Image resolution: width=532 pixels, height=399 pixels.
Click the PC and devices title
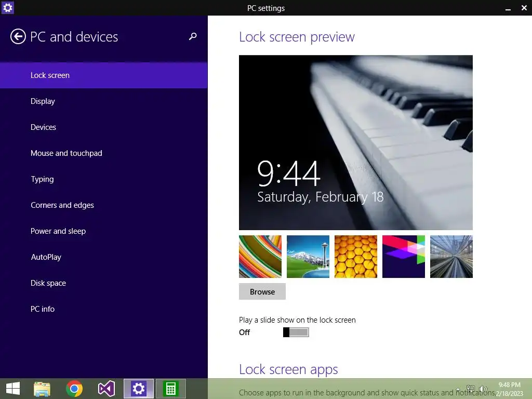click(x=74, y=37)
